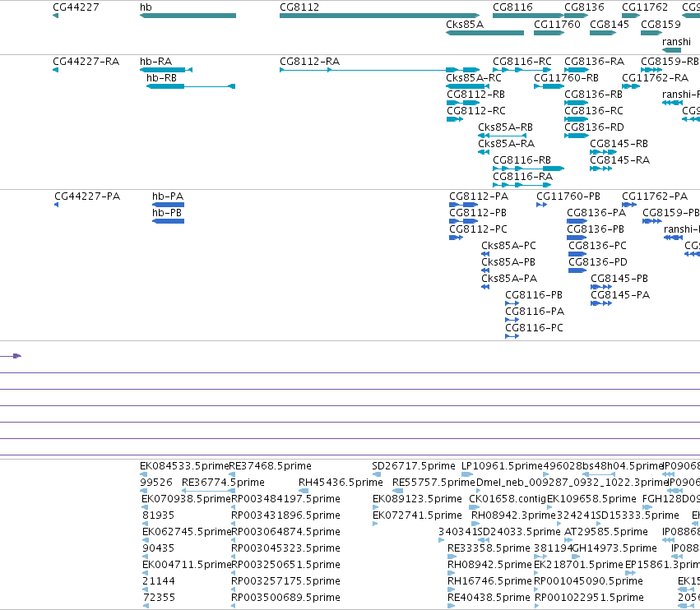
Task: Select EST label RE37468.5prime
Action: pos(270,466)
